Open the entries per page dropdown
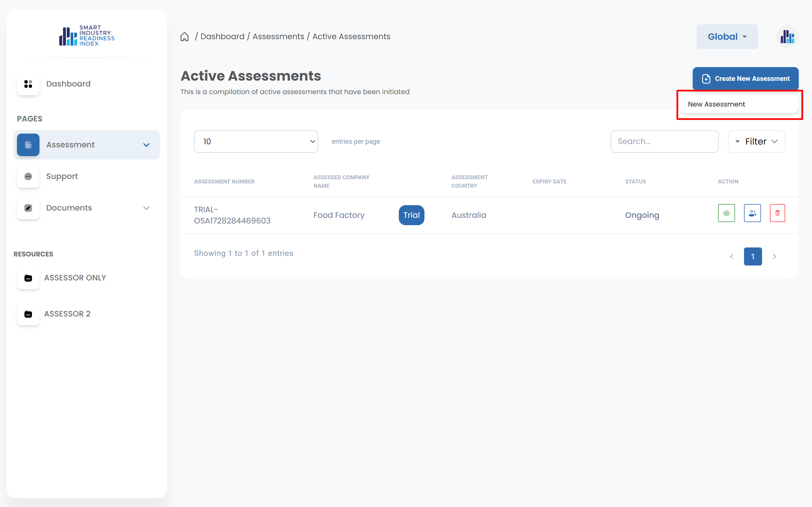Viewport: 812px width, 507px height. click(x=256, y=141)
